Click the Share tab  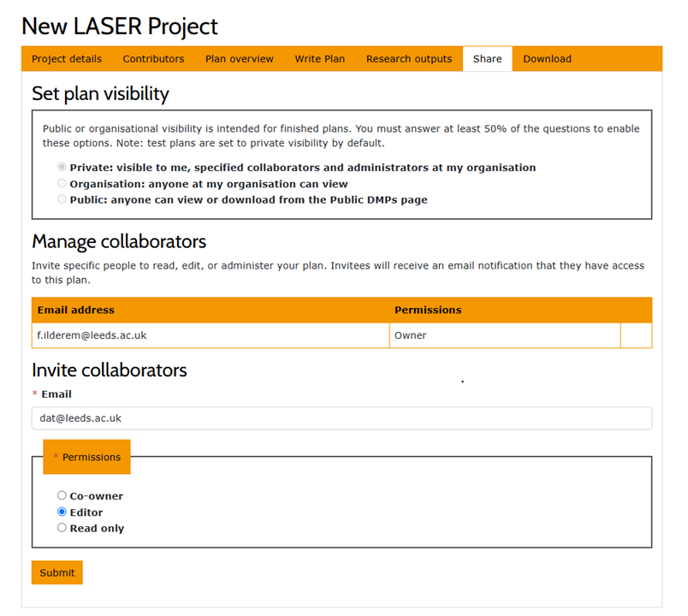coord(488,59)
